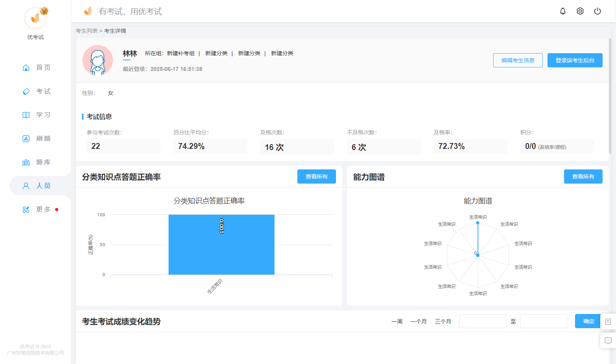616x364 pixels.
Task: Click the home icon beside 首页
Action: coord(26,68)
